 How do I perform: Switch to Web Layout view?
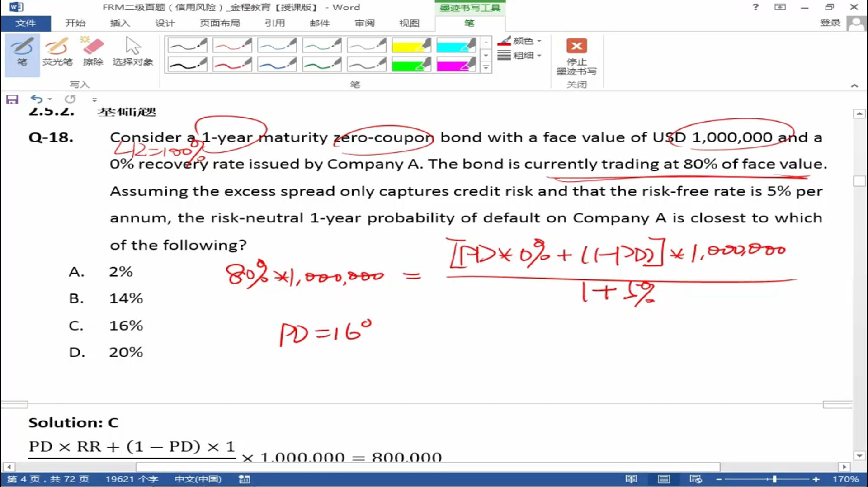click(696, 479)
